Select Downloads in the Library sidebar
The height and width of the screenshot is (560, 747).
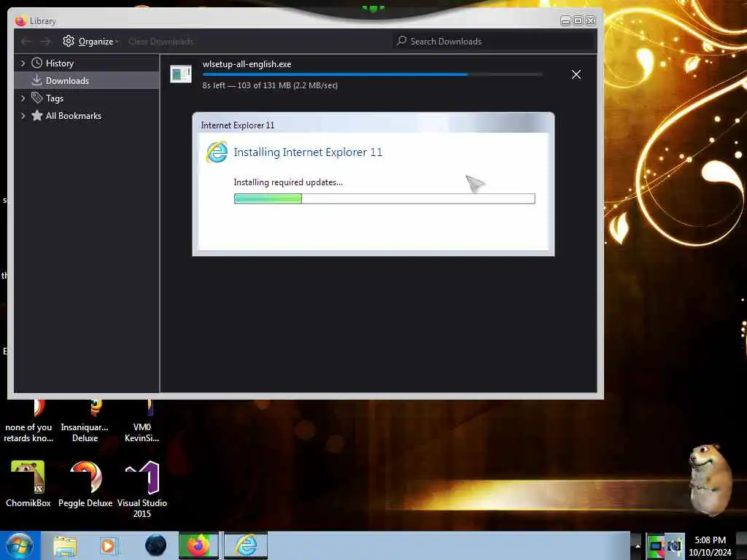[87, 80]
